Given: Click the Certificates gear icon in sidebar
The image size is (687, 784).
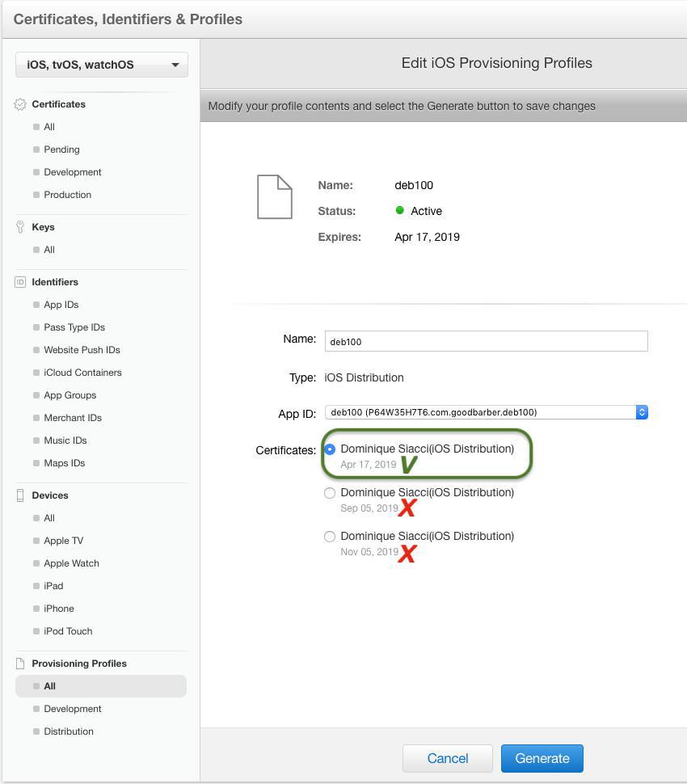Looking at the screenshot, I should coord(20,104).
